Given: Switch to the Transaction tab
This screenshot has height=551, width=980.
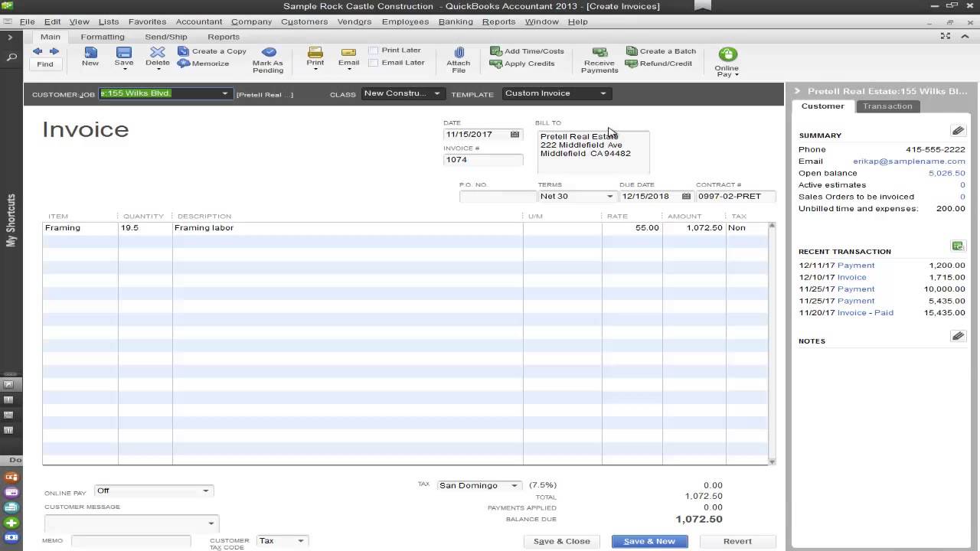Looking at the screenshot, I should click(887, 106).
